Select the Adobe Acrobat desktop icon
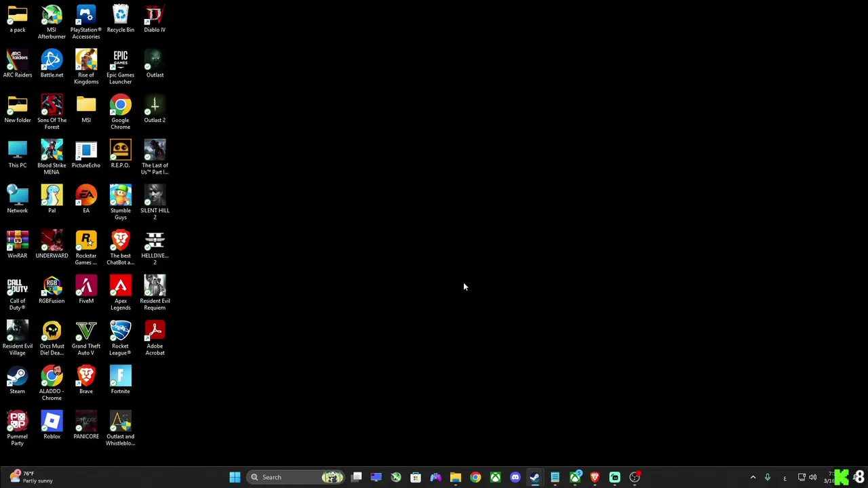868x488 pixels. (x=155, y=339)
